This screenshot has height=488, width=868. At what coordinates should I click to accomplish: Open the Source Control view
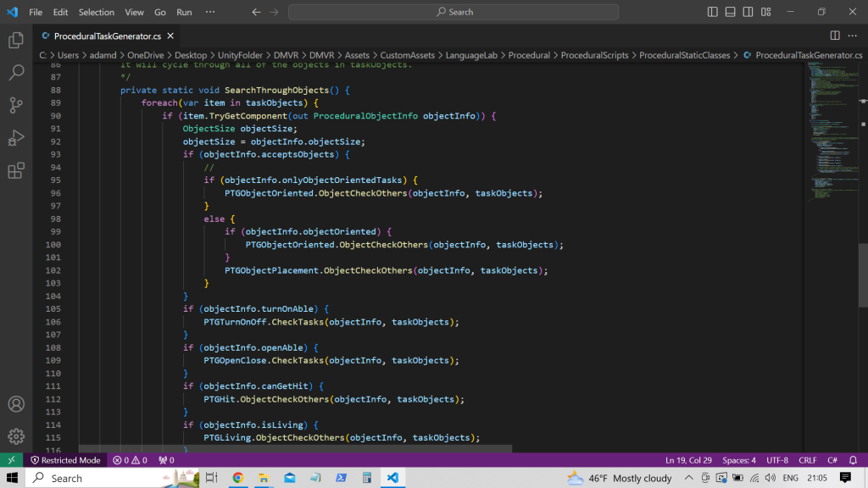point(15,105)
